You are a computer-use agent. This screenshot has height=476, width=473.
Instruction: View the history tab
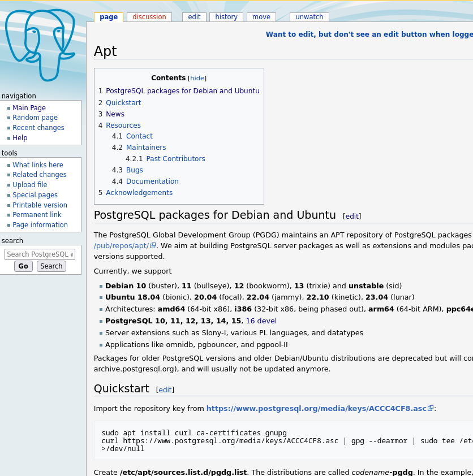tap(226, 17)
